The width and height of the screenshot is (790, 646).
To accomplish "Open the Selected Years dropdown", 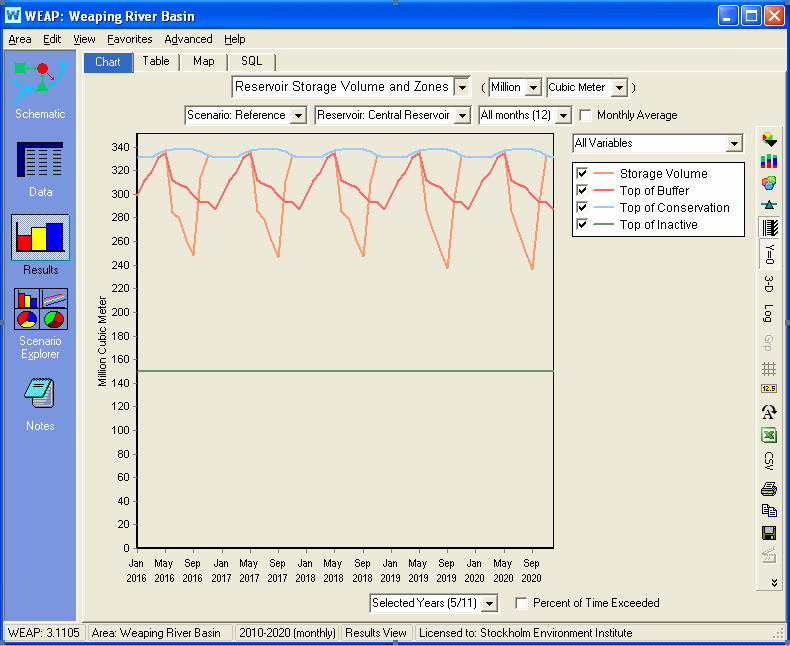I will pyautogui.click(x=489, y=603).
